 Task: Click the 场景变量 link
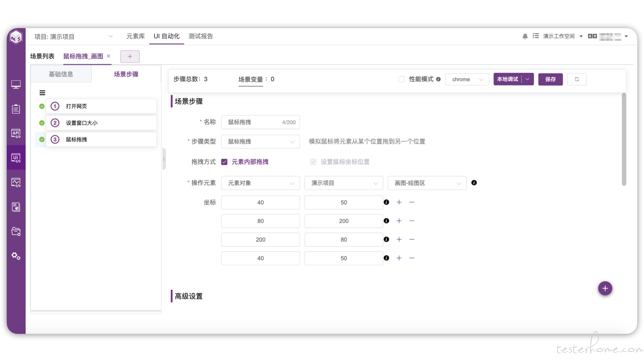[x=251, y=79]
